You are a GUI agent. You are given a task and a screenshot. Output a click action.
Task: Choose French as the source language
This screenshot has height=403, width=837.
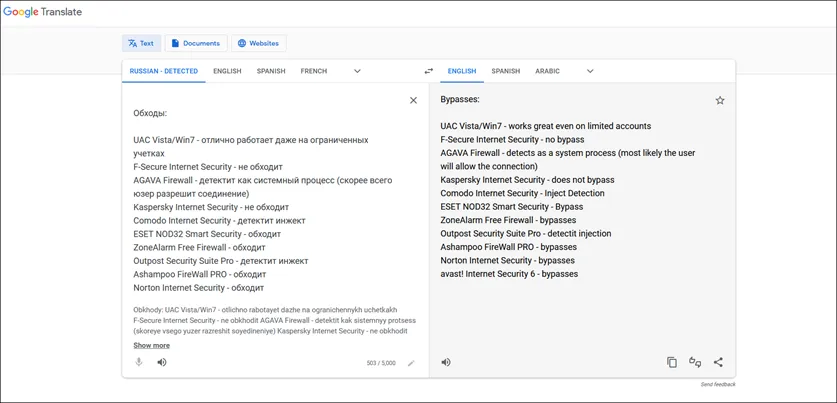point(314,71)
